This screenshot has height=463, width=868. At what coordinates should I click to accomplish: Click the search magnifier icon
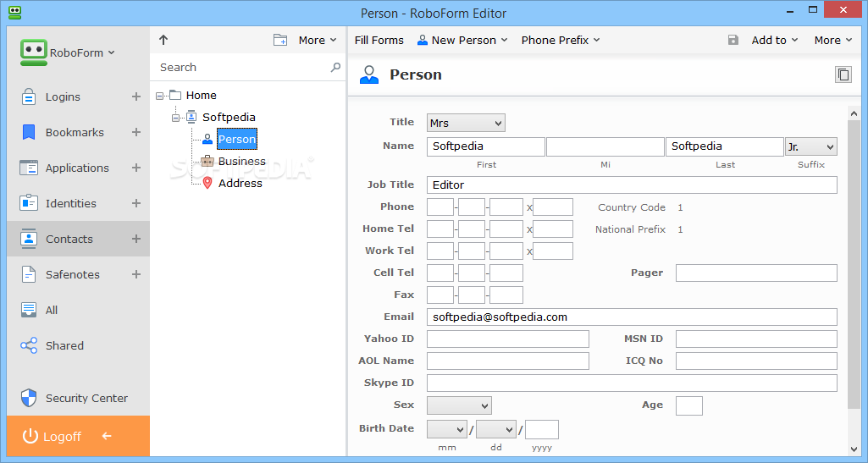tap(335, 67)
